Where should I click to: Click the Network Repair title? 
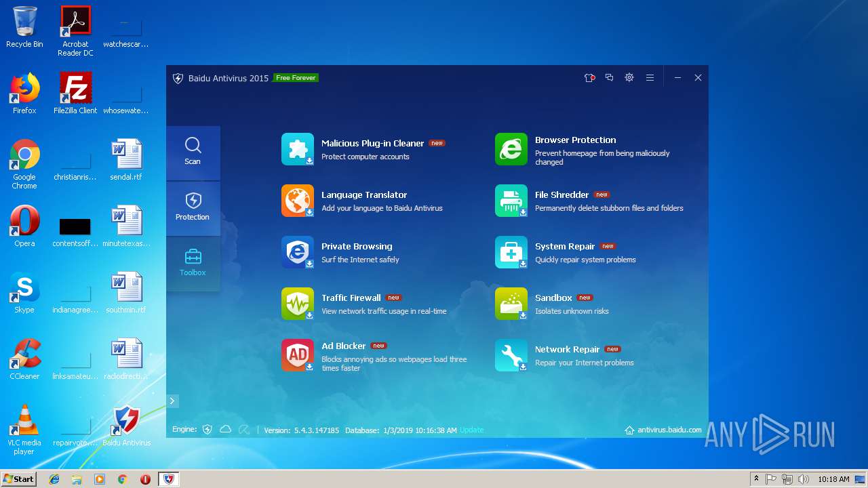567,349
